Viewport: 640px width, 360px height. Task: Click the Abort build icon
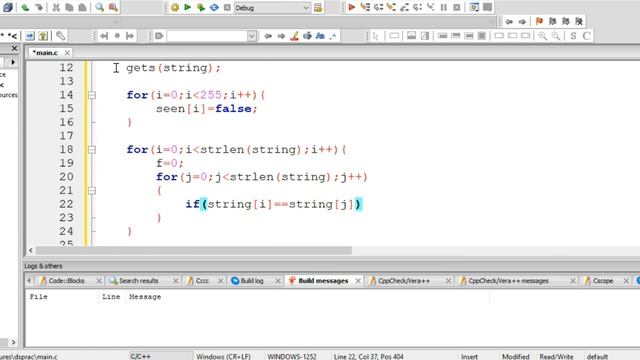227,7
